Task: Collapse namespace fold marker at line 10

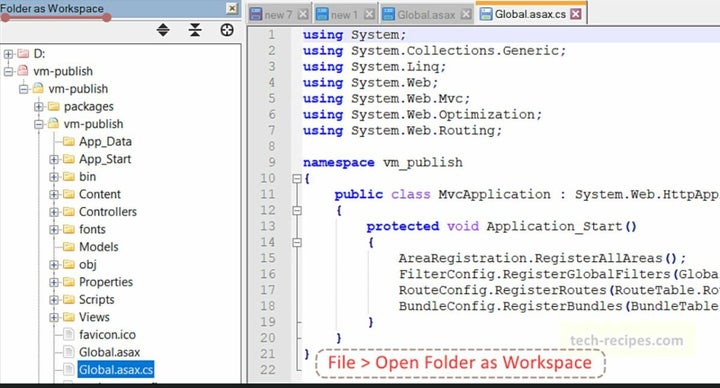Action: 297,179
